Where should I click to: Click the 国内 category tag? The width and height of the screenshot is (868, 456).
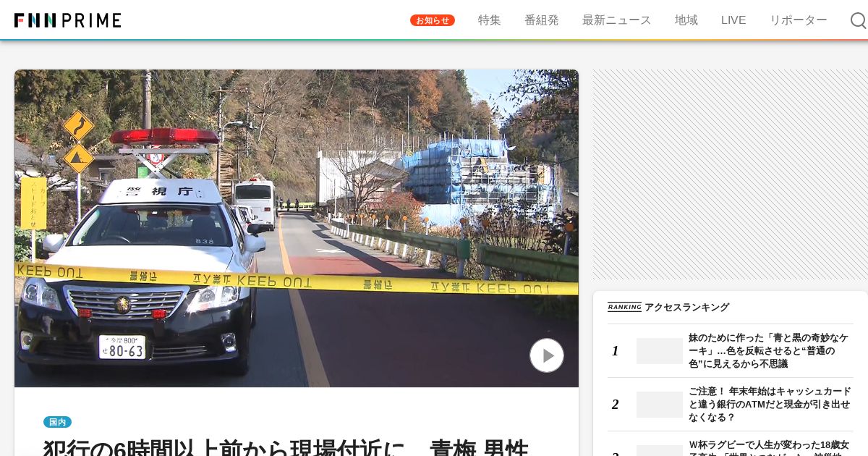58,422
